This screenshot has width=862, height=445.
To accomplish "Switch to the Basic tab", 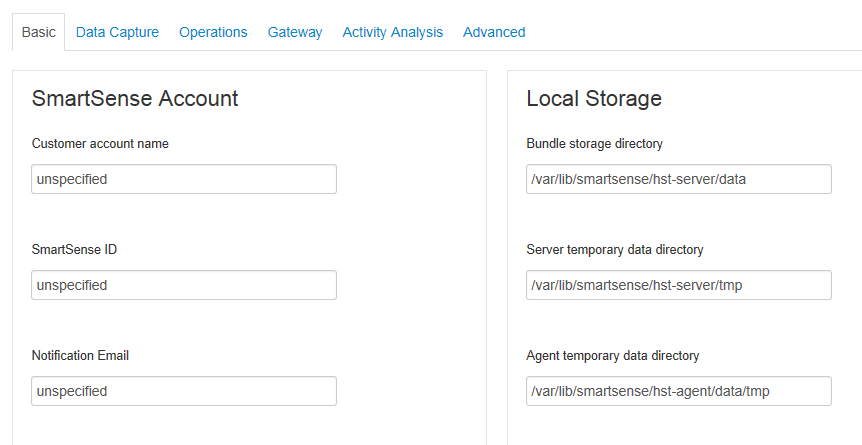I will (x=38, y=32).
